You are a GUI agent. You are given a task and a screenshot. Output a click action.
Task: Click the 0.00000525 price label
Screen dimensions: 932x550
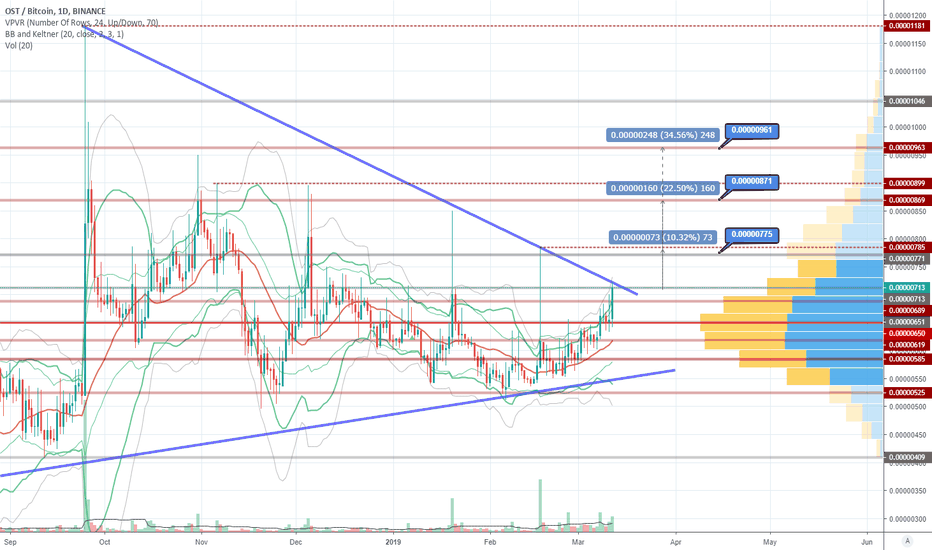pos(908,392)
